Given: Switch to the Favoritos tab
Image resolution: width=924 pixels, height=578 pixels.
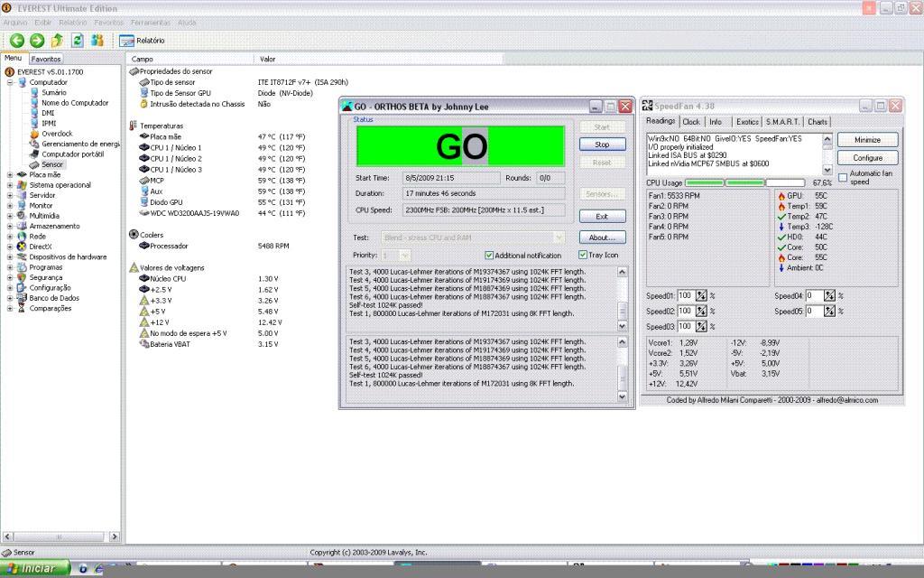Looking at the screenshot, I should click(x=46, y=59).
